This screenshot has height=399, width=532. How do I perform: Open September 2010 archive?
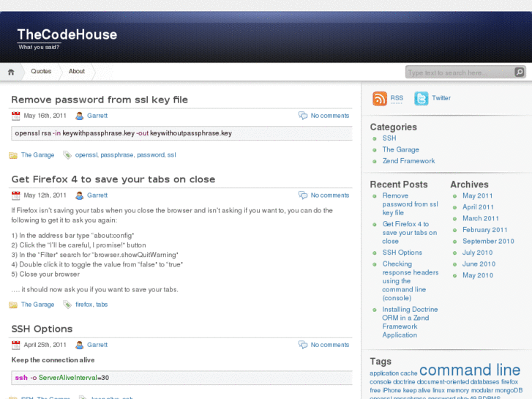[488, 242]
